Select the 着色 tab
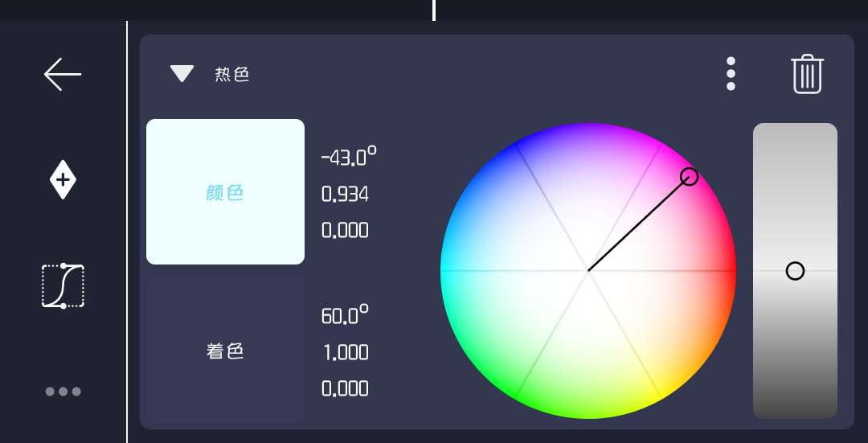868x443 pixels. point(225,351)
